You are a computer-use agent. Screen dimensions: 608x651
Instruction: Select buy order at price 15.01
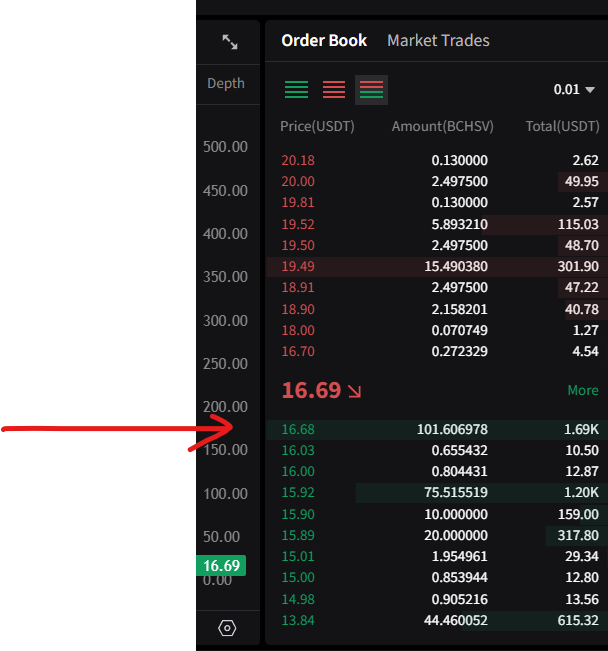pyautogui.click(x=437, y=557)
